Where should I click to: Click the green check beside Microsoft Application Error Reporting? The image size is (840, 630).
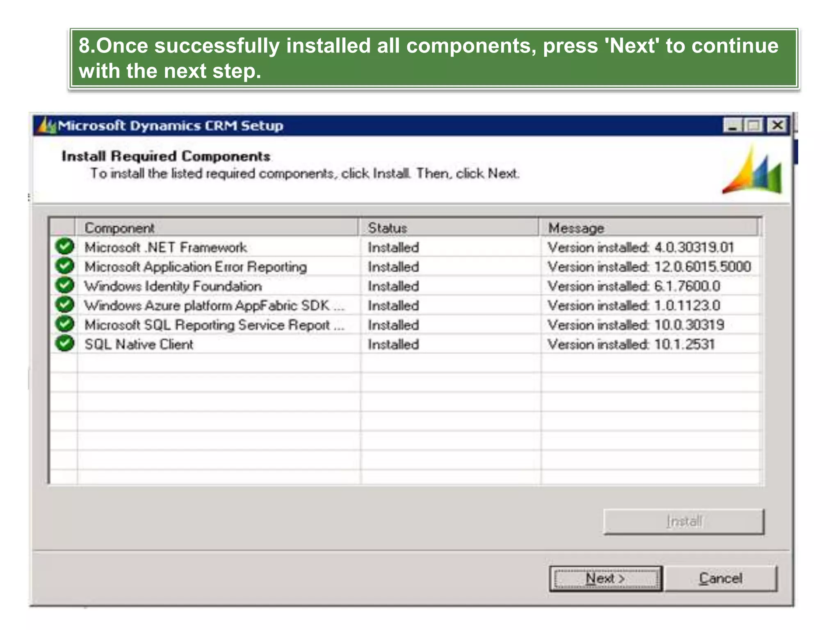tap(65, 266)
